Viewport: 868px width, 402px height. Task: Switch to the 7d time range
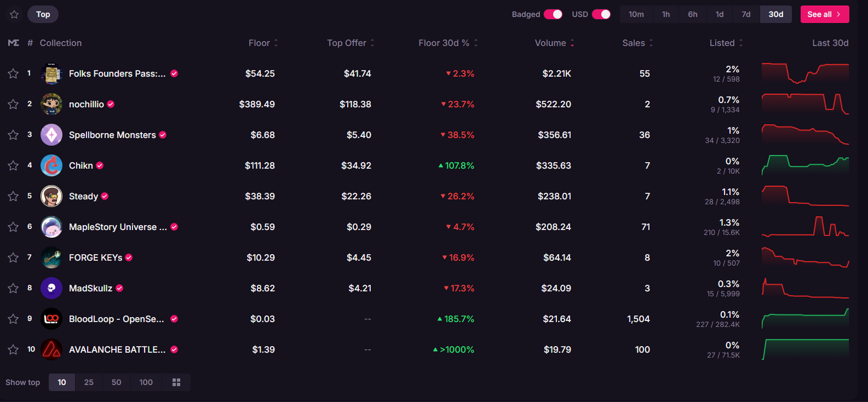pos(746,14)
